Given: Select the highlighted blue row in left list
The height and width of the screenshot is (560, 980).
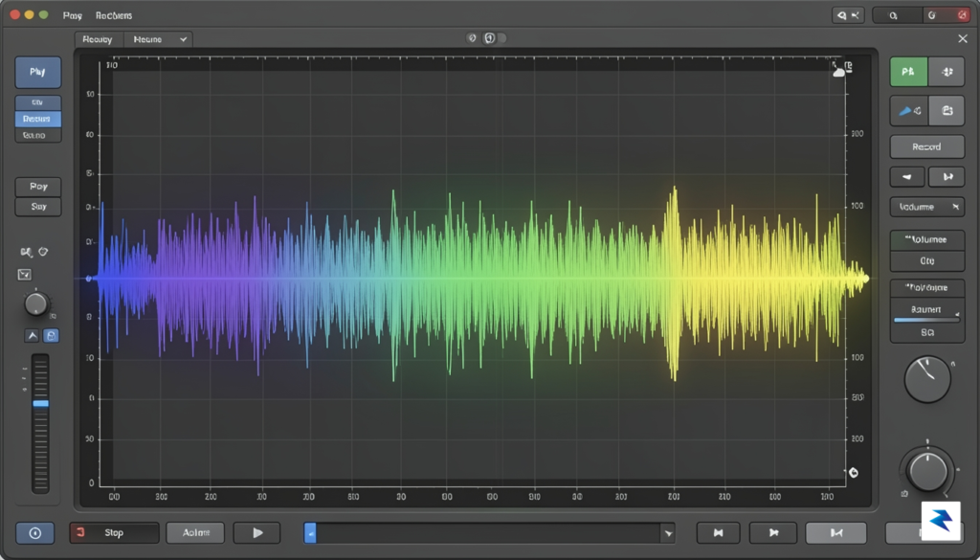Looking at the screenshot, I should pyautogui.click(x=37, y=119).
